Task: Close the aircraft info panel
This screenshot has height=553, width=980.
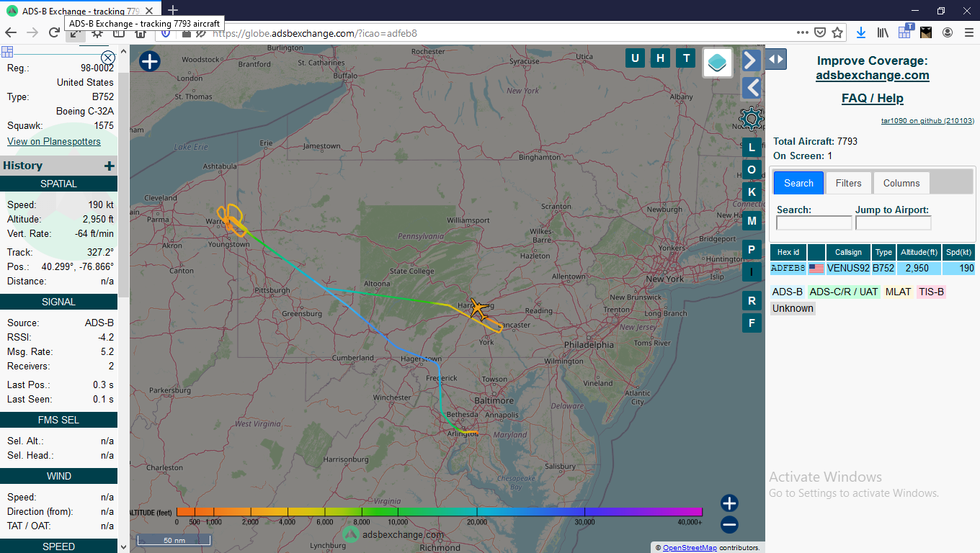Action: (x=108, y=58)
